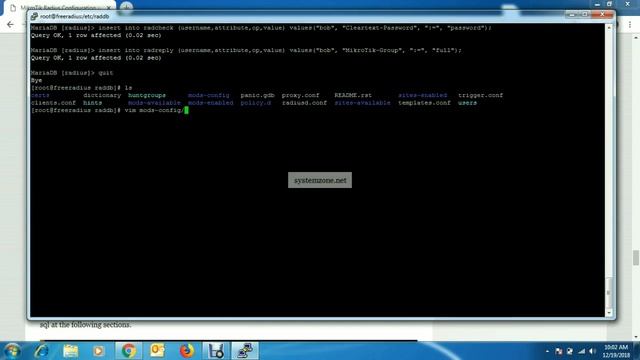Image resolution: width=640 pixels, height=360 pixels.
Task: Minimize the Chrome browser window
Action: click(597, 4)
